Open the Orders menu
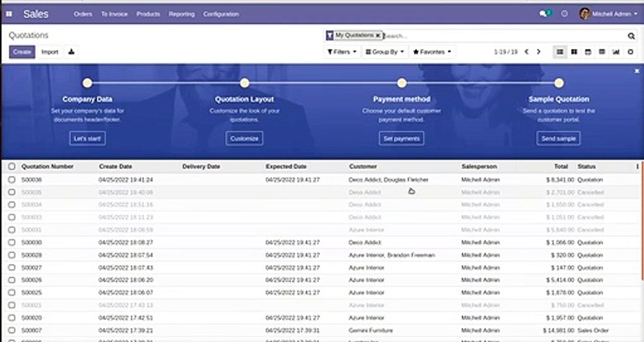The width and height of the screenshot is (644, 342). point(83,14)
